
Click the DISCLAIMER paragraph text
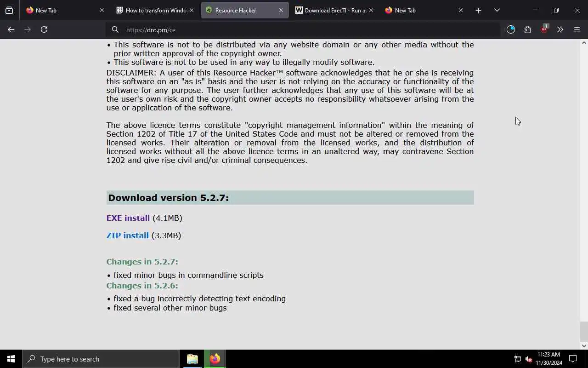point(290,90)
